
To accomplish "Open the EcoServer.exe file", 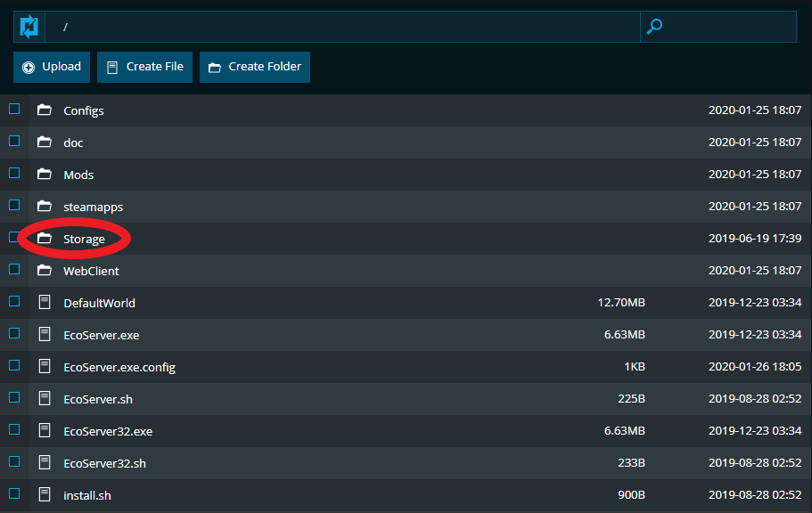I will 102,336.
